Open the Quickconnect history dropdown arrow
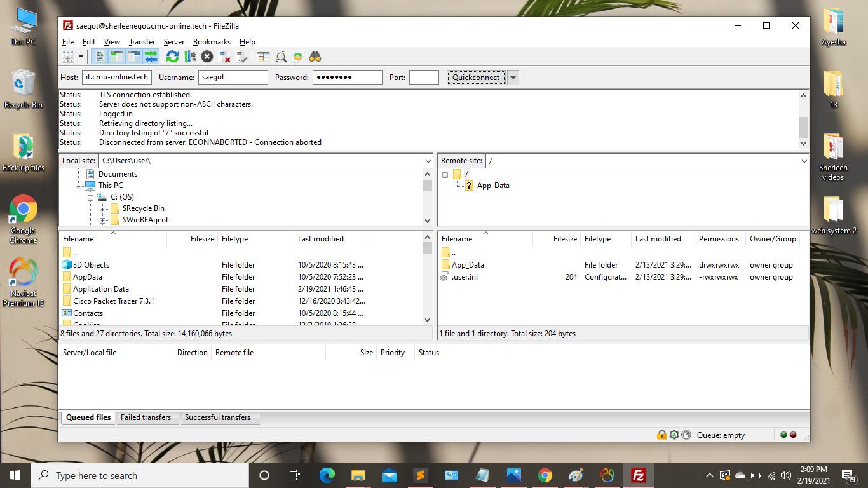Viewport: 868px width, 488px height. click(x=513, y=78)
